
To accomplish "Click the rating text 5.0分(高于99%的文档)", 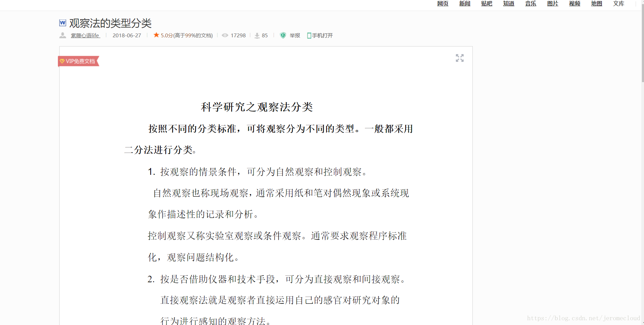I will 187,36.
